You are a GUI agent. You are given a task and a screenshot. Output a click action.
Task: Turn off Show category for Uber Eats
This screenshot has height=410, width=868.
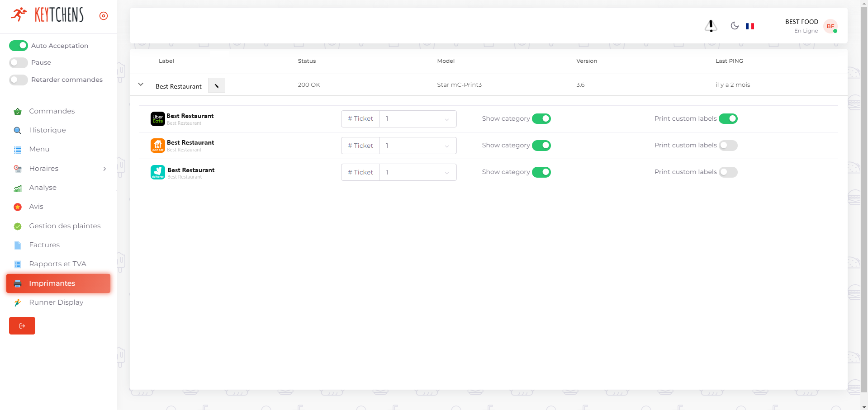point(541,119)
